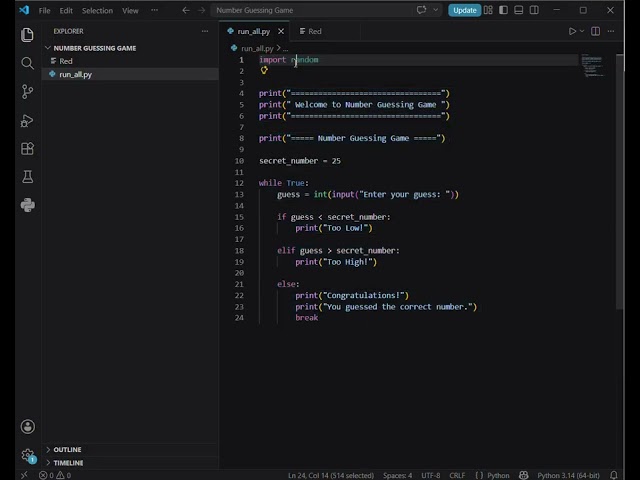Open the notifications bell
The image size is (640, 480).
tap(613, 475)
